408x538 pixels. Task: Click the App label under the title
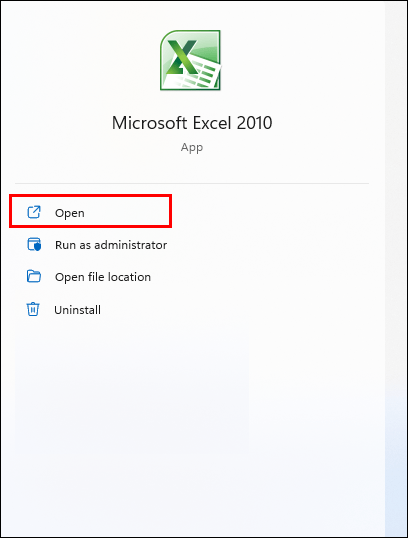[x=192, y=148]
